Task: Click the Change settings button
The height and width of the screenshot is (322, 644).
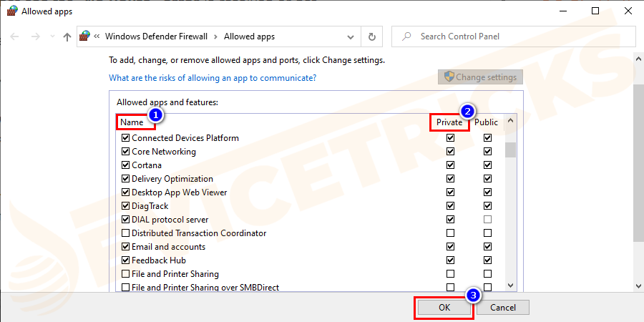Action: [480, 77]
